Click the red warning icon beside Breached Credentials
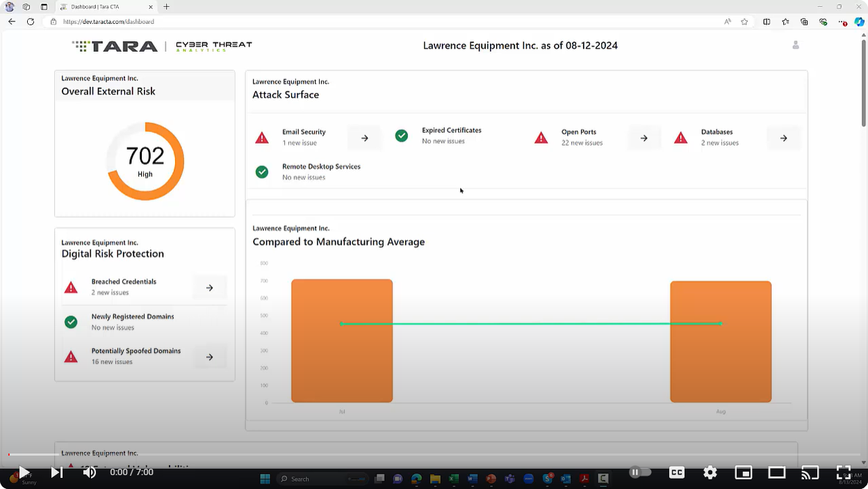The width and height of the screenshot is (868, 489). coord(71,287)
